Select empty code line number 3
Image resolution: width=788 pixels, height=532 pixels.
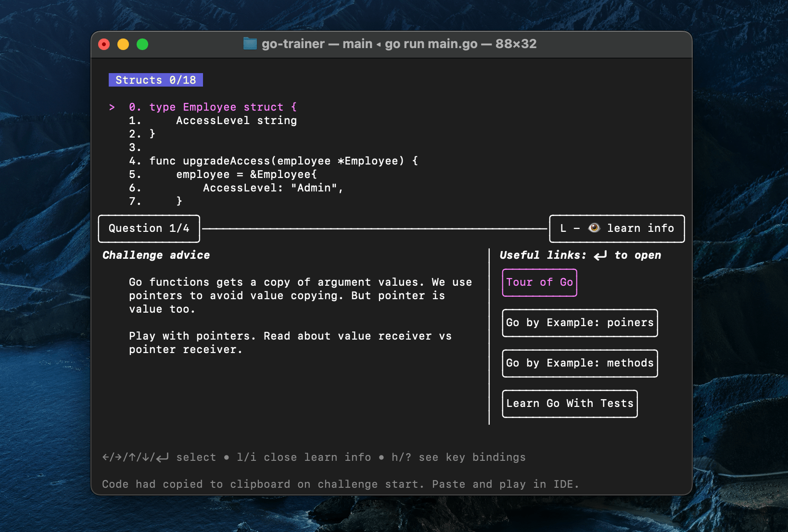point(135,148)
